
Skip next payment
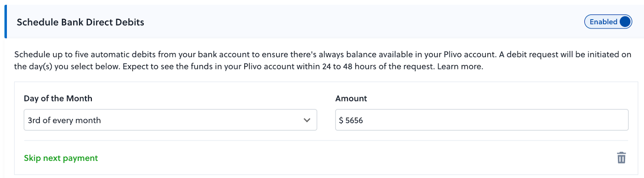tap(61, 158)
